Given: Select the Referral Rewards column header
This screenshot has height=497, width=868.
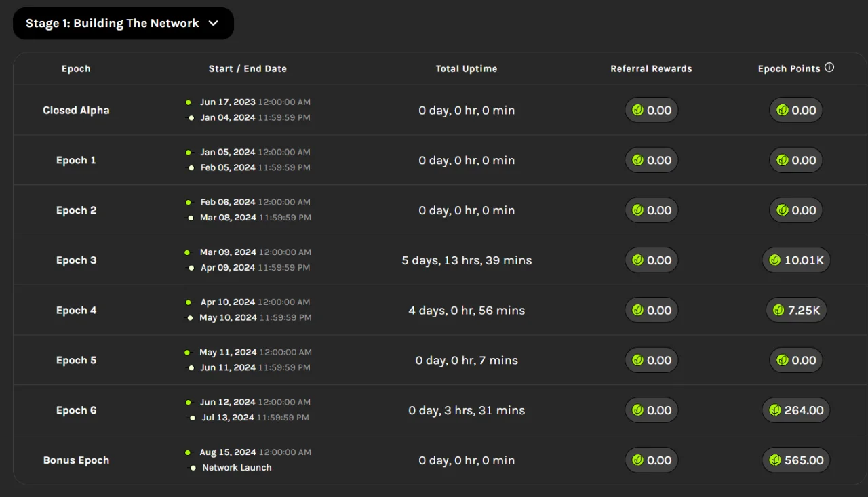Looking at the screenshot, I should [651, 68].
